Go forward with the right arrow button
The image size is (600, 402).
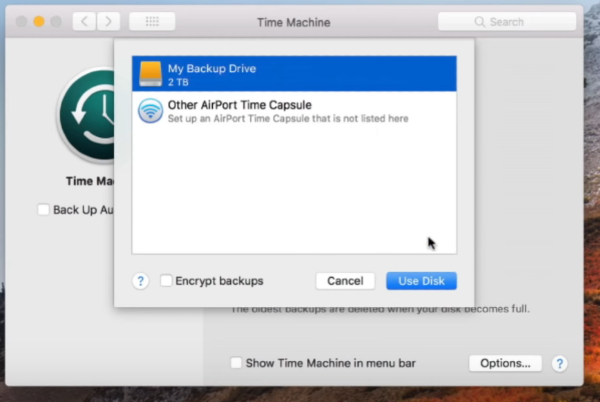coord(108,21)
